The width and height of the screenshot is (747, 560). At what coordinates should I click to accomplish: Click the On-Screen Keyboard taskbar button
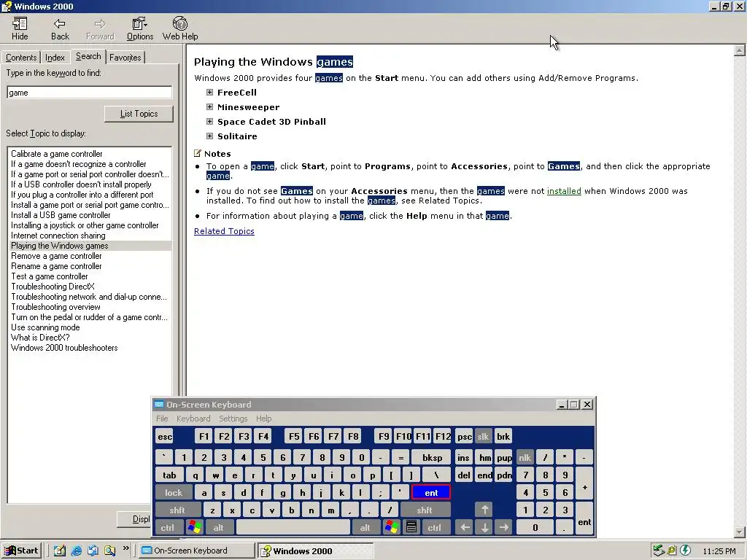[x=196, y=551]
